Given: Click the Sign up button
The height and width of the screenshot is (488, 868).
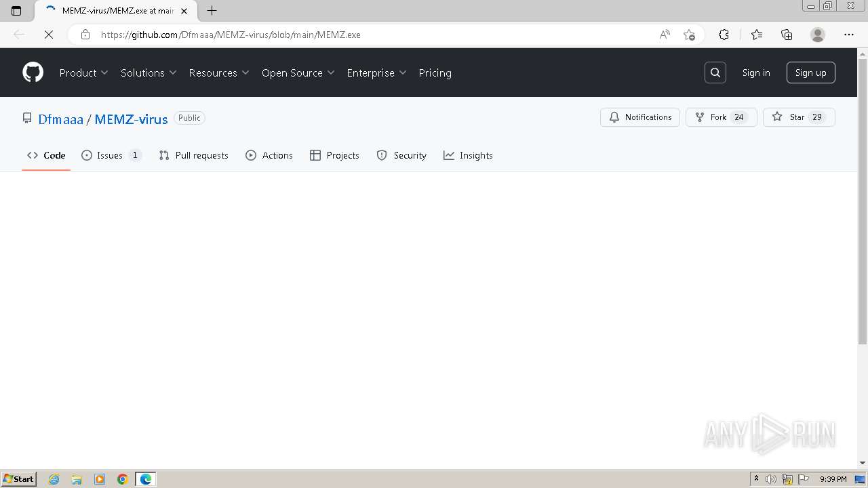Looking at the screenshot, I should pos(811,73).
